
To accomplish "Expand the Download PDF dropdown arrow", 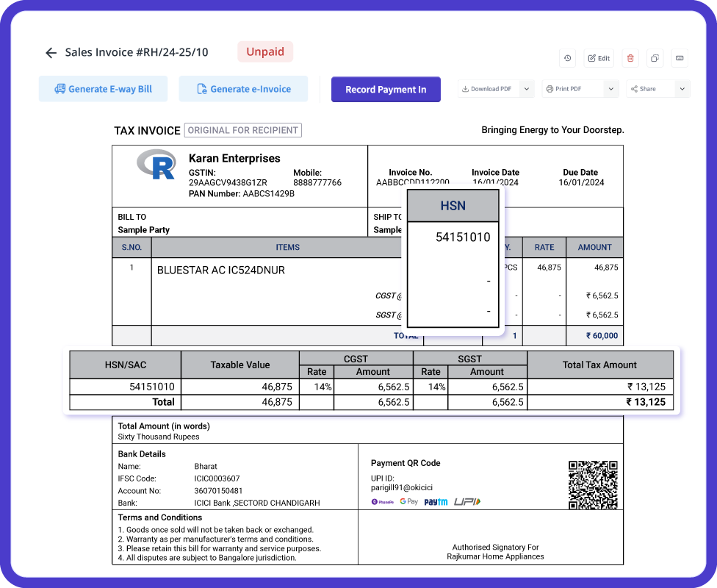I will (x=526, y=89).
